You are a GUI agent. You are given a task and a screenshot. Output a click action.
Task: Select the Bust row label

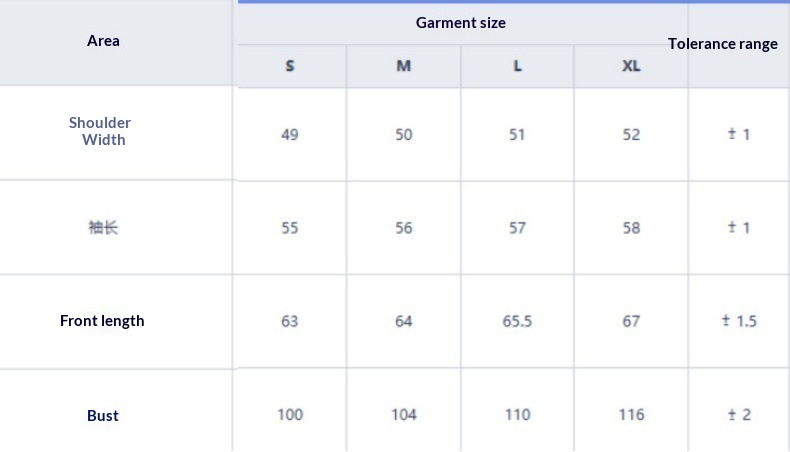(x=102, y=415)
